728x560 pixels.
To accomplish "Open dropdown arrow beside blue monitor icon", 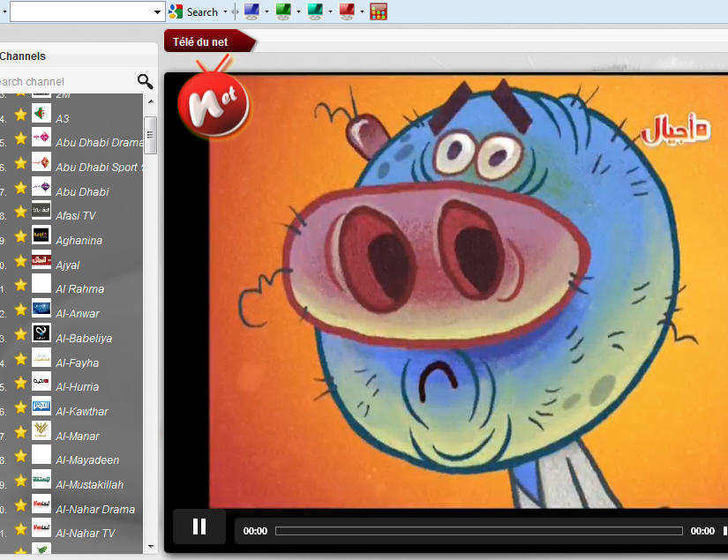I will point(266,12).
